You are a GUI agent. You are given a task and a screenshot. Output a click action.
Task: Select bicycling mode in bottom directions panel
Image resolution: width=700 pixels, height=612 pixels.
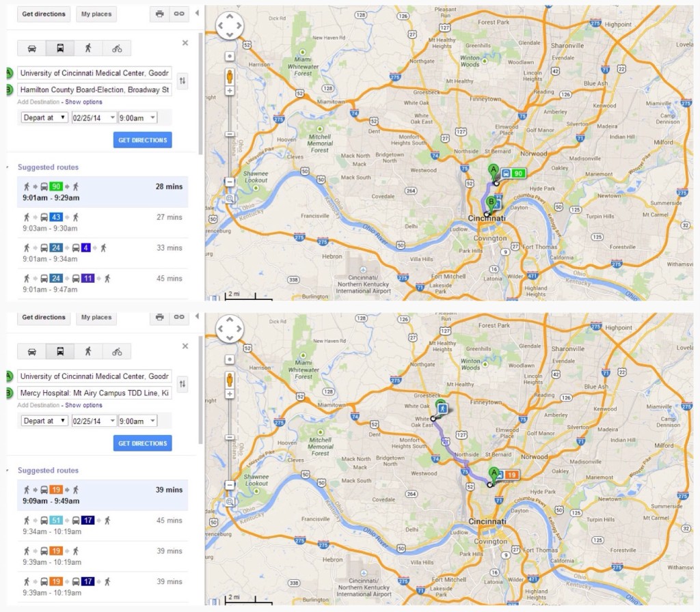pos(116,352)
